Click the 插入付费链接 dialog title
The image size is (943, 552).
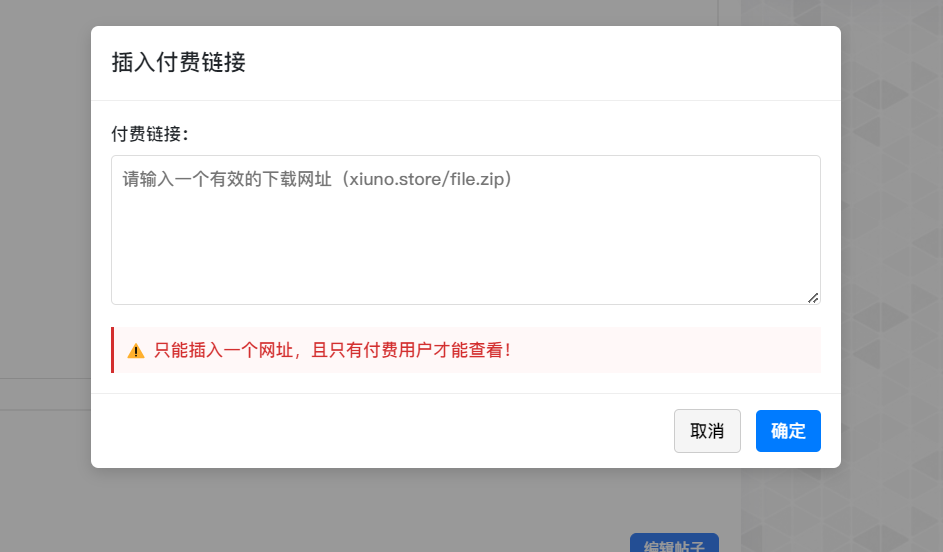(x=179, y=62)
